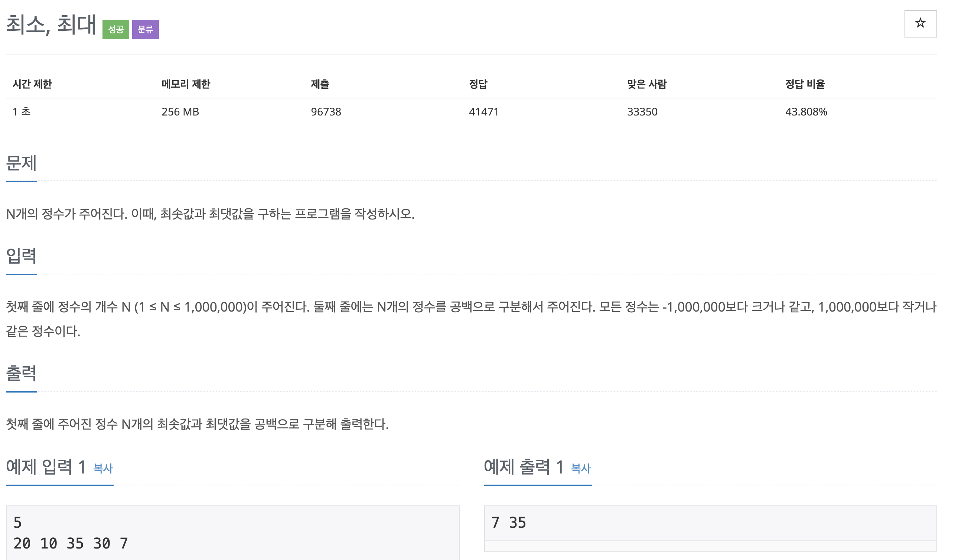
Task: Click the 제출 submission count 96738
Action: point(325,112)
